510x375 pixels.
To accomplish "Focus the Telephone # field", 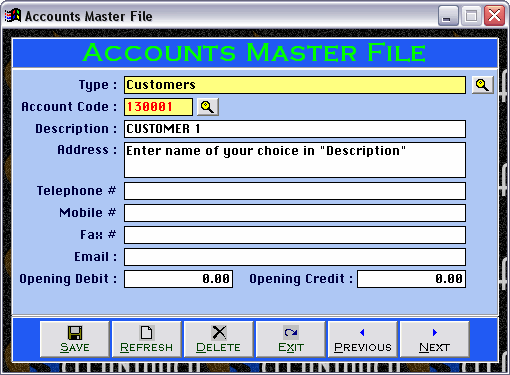I will pos(295,191).
